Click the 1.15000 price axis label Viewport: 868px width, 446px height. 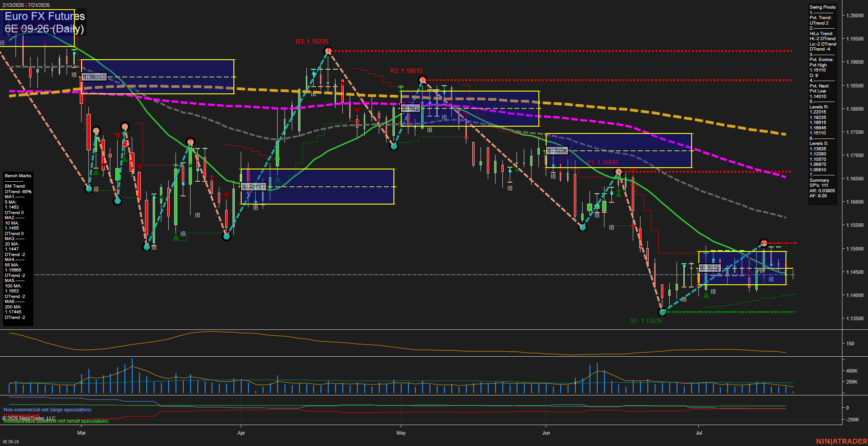click(x=855, y=249)
